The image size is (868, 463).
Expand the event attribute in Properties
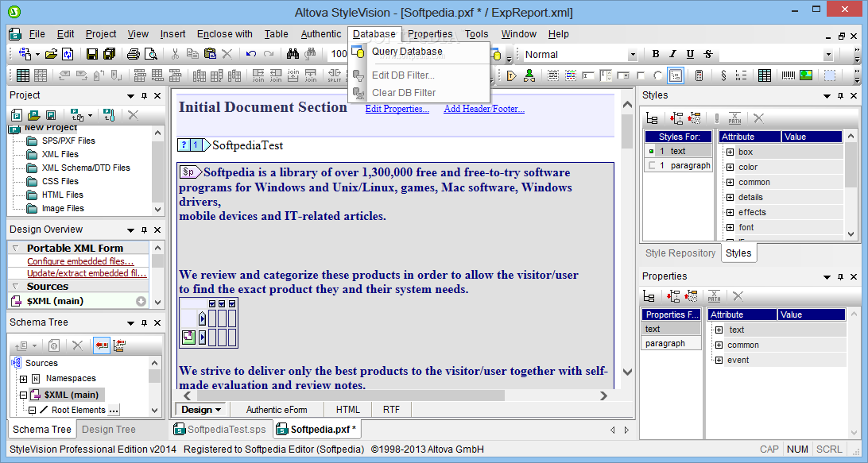[x=719, y=360]
